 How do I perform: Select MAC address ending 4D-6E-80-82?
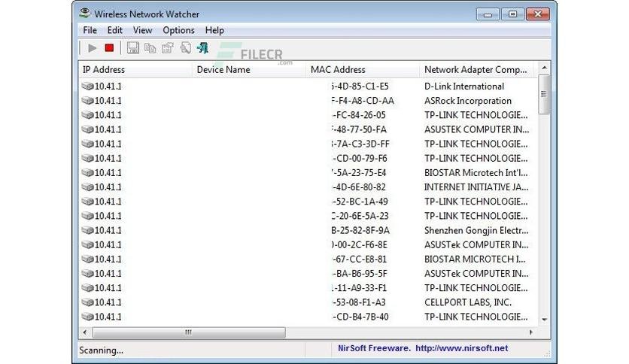click(359, 187)
